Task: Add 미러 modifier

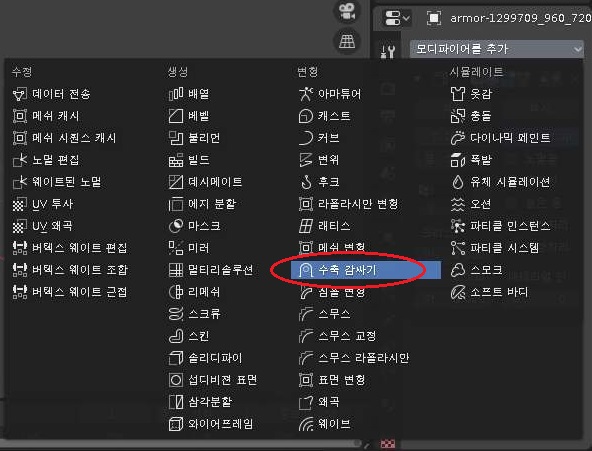Action: coord(189,248)
